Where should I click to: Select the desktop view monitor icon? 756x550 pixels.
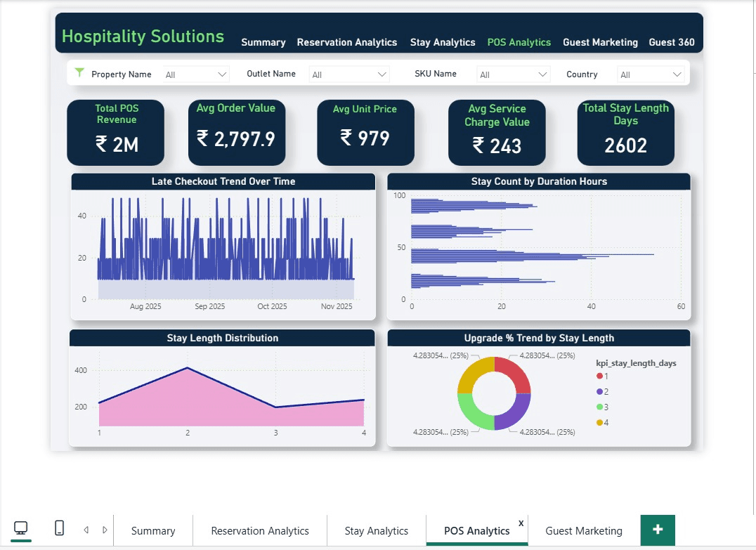coord(20,528)
